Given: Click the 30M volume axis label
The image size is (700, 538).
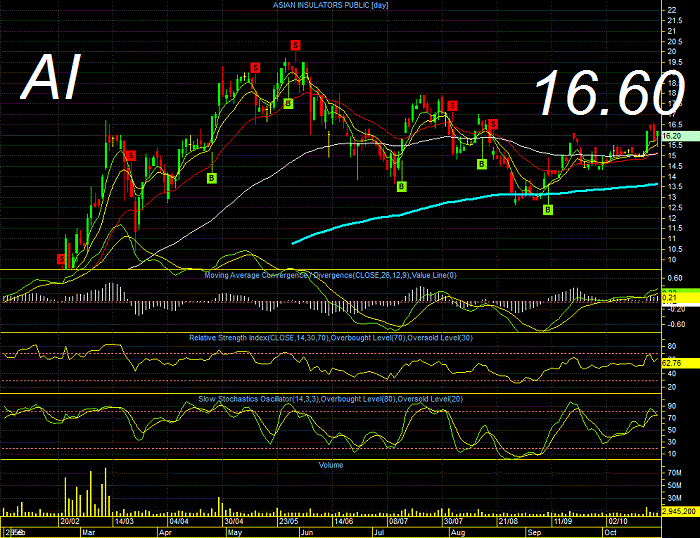Looking at the screenshot, I should pyautogui.click(x=675, y=498).
